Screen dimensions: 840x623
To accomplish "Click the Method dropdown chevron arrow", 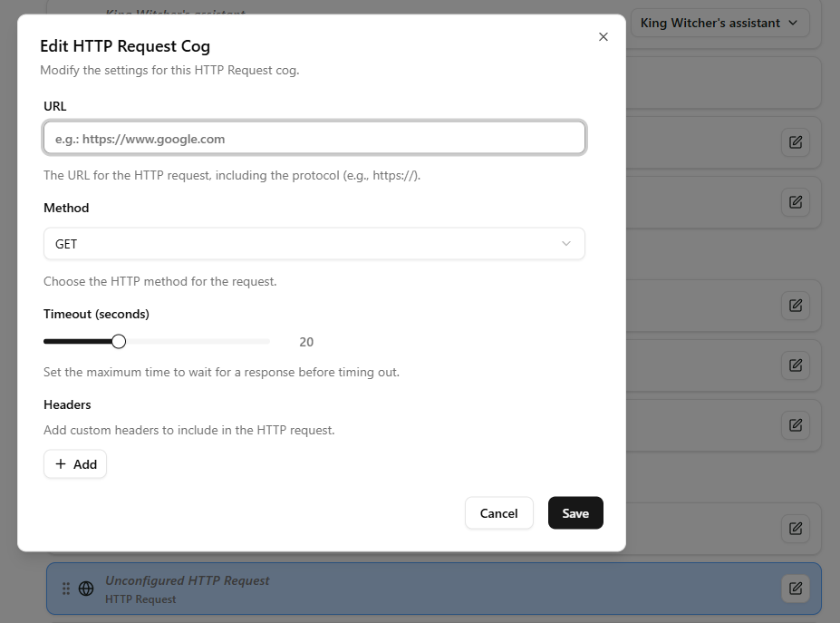I will pos(566,243).
